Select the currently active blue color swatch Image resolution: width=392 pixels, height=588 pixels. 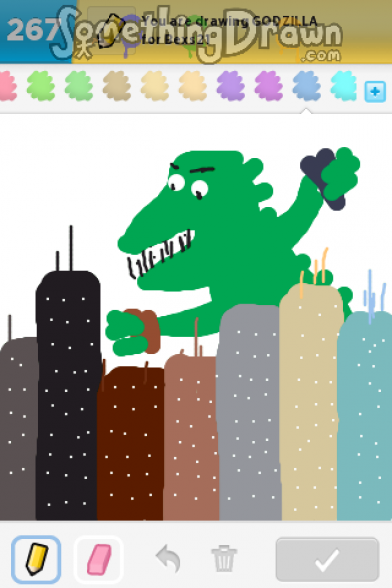(x=306, y=86)
